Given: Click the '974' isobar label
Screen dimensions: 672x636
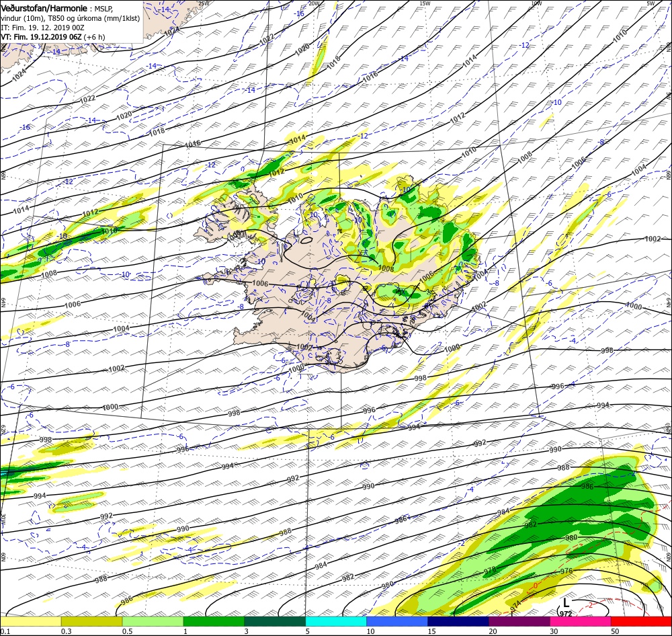Looking at the screenshot, I should 515,606.
